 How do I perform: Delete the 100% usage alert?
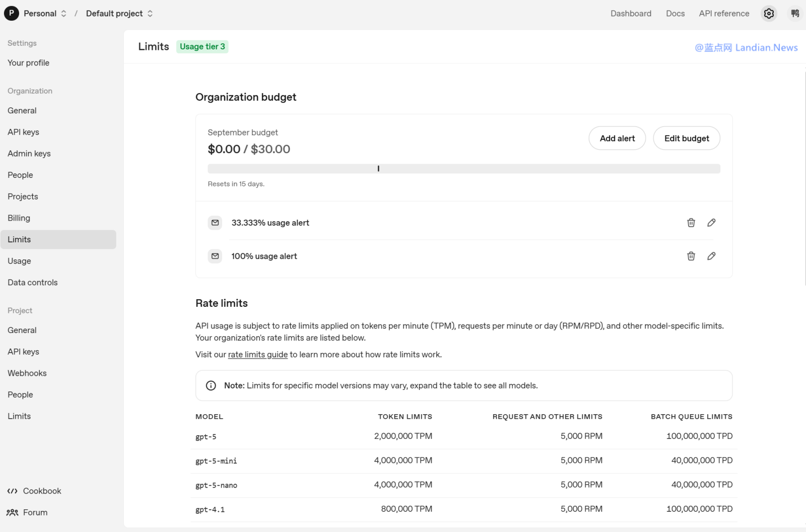[x=691, y=256]
